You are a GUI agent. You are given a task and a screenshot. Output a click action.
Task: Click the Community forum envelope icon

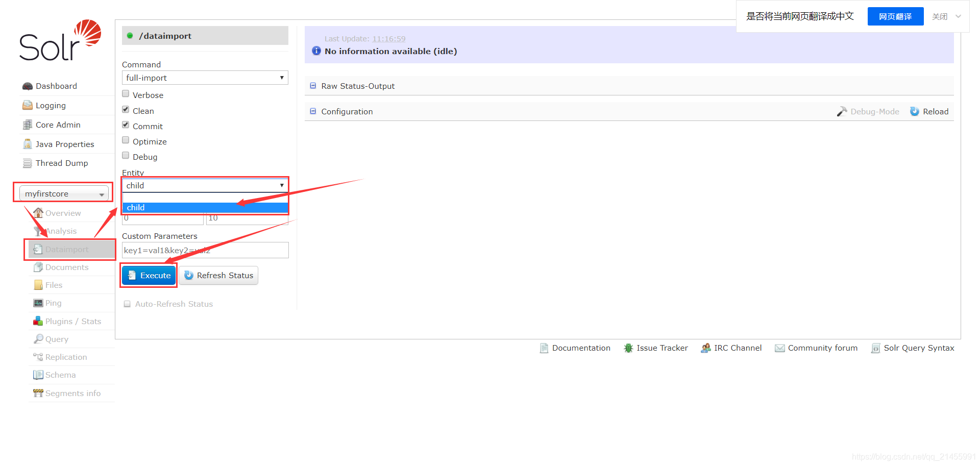(780, 348)
